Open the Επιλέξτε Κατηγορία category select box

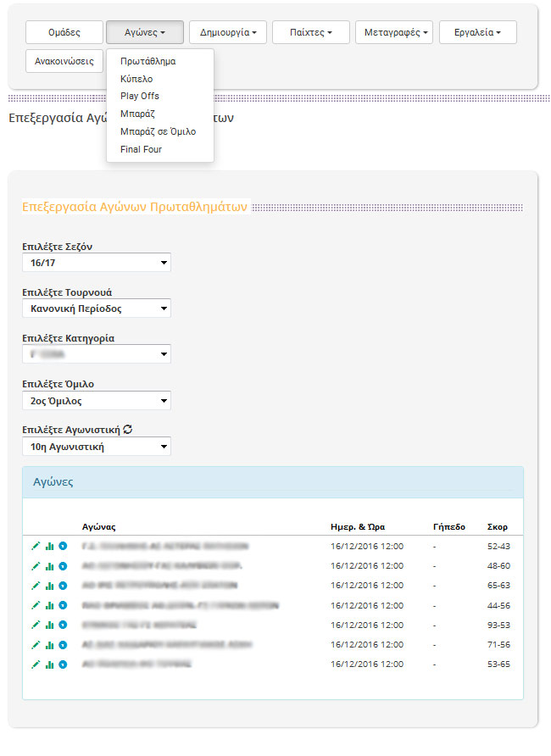(x=97, y=354)
